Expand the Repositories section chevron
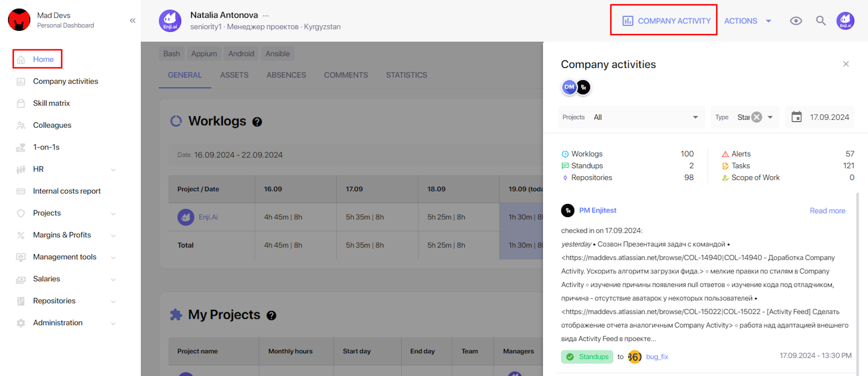Image resolution: width=868 pixels, height=376 pixels. 113,301
